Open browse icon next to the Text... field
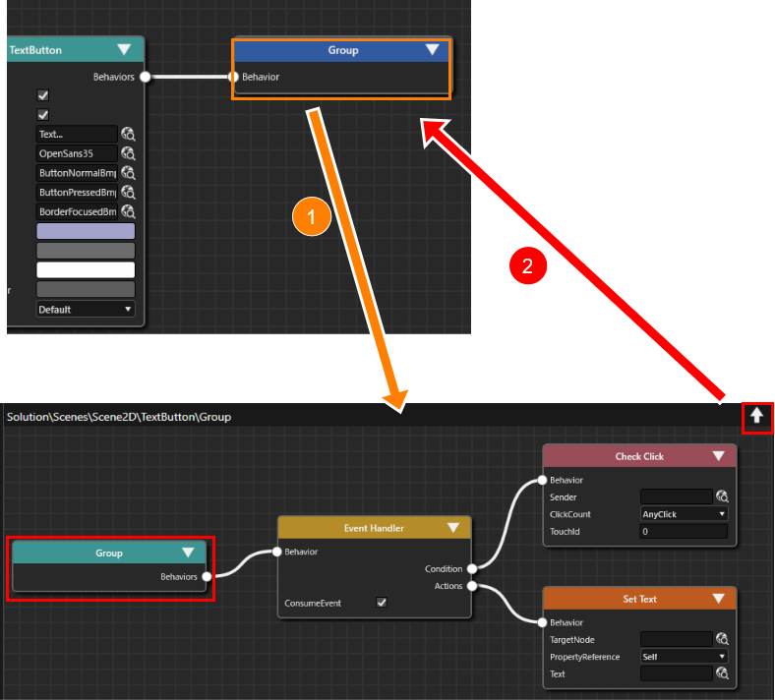Screen dimensions: 775x700 pyautogui.click(x=129, y=134)
